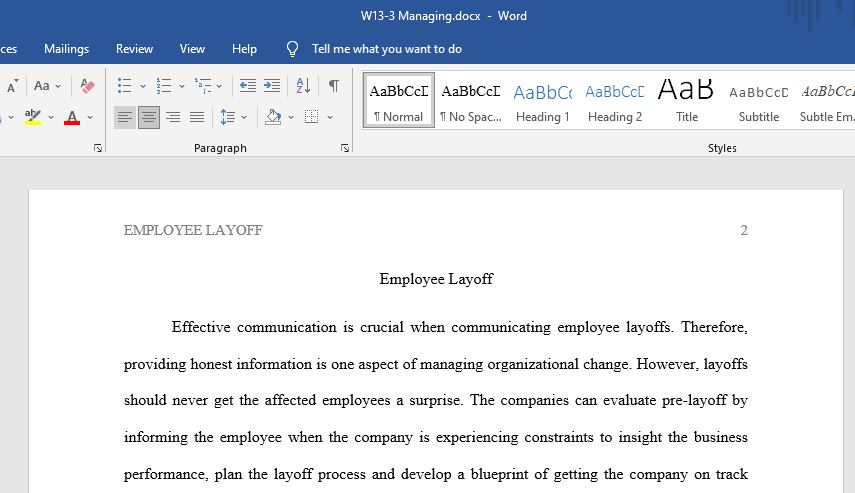This screenshot has width=855, height=493.
Task: Switch to the View tab
Action: click(192, 49)
